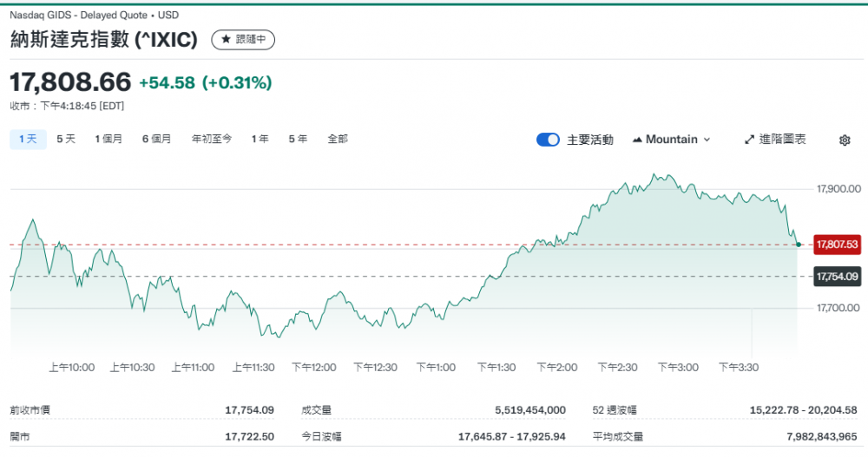View the 全部 full history range
Screen dimensions: 868x457
point(338,139)
